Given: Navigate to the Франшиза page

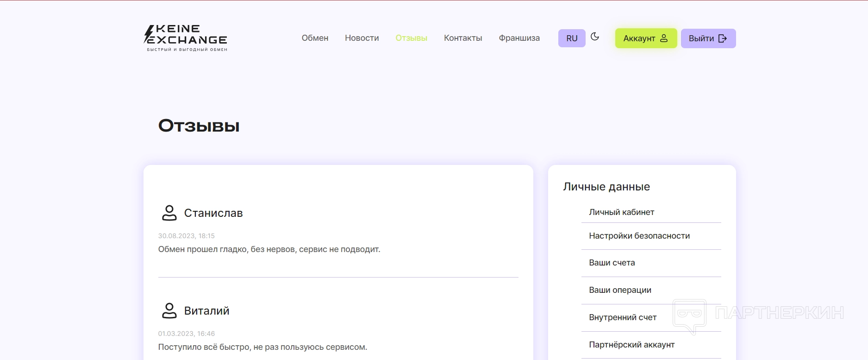Looking at the screenshot, I should pyautogui.click(x=519, y=38).
